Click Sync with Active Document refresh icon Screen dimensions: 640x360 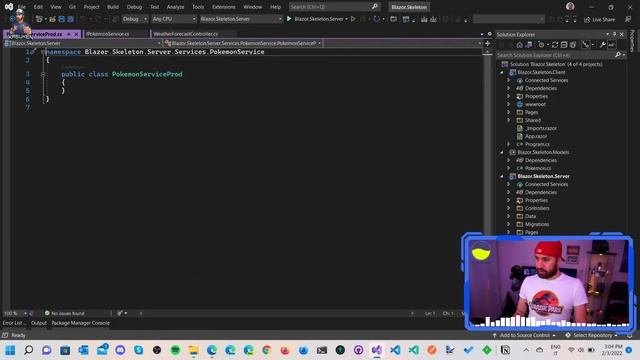coord(555,45)
